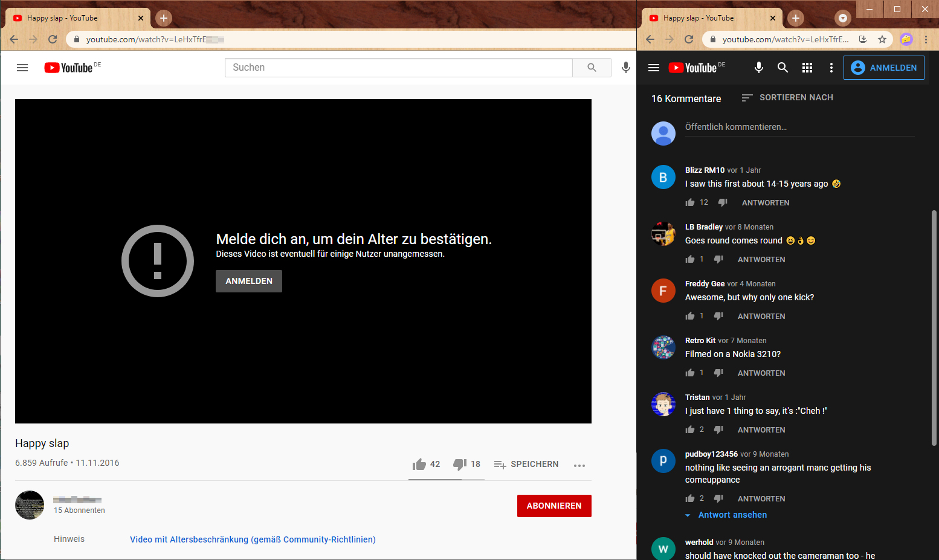Open Tristan's avatar in the comments
939x560 pixels.
coord(663,404)
